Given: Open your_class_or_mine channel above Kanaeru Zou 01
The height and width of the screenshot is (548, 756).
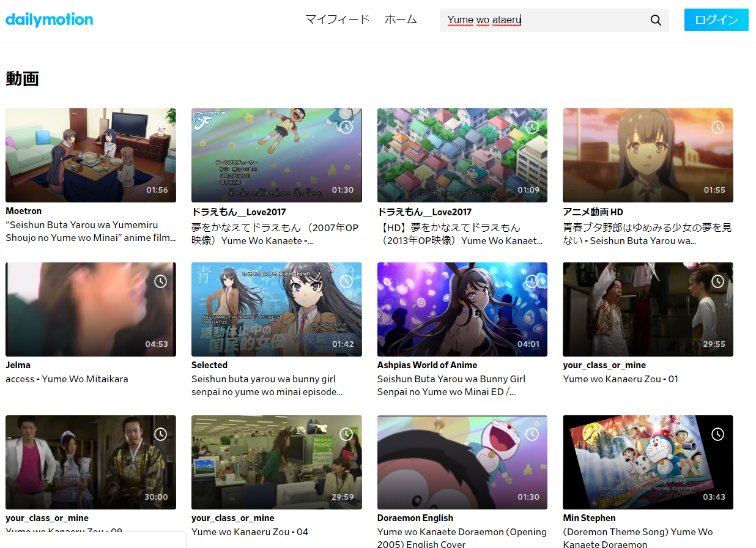Looking at the screenshot, I should click(604, 365).
